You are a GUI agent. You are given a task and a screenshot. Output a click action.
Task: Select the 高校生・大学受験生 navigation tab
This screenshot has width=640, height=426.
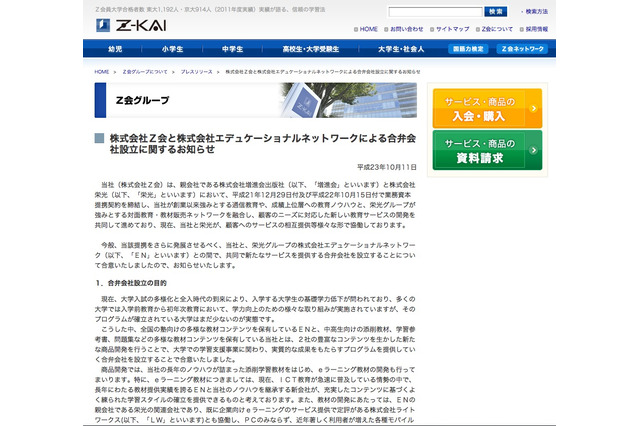[x=311, y=49]
